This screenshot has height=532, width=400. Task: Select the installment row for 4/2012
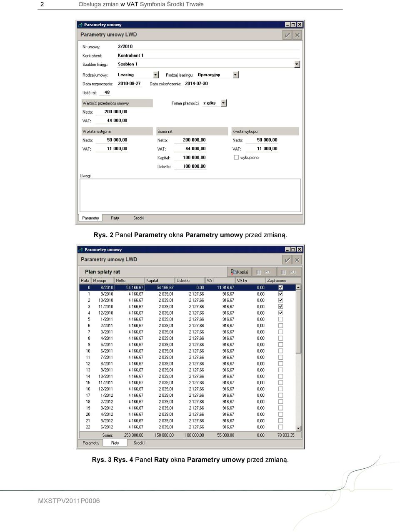tap(187, 414)
